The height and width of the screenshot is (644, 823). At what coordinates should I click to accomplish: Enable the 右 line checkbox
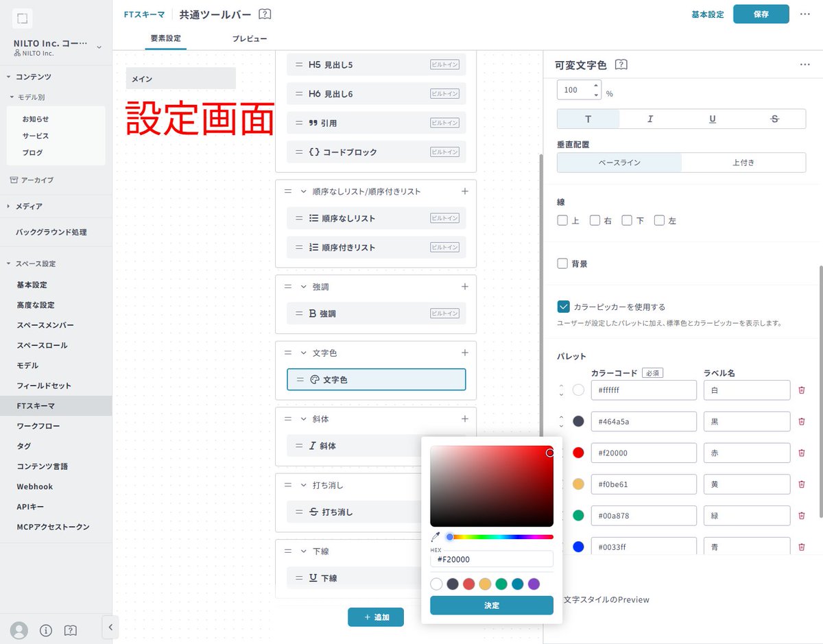click(x=595, y=220)
